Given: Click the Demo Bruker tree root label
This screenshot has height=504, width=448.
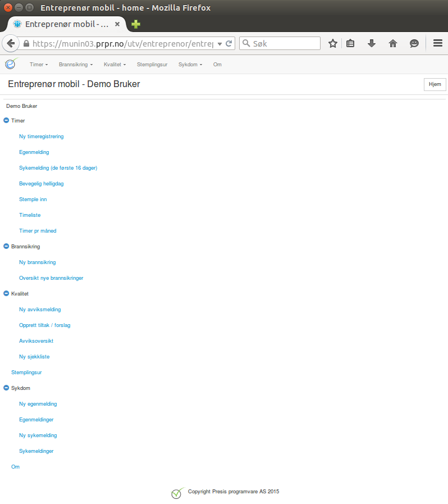Looking at the screenshot, I should tap(22, 106).
